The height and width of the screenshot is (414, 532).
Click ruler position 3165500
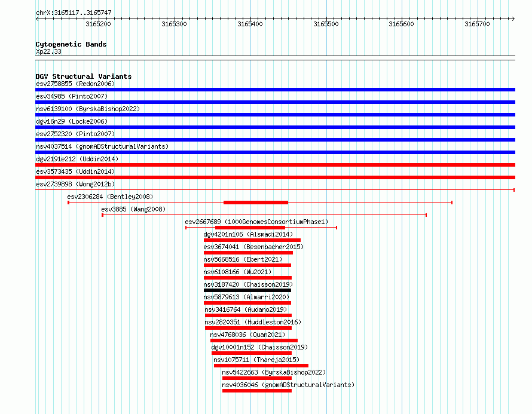coord(326,24)
